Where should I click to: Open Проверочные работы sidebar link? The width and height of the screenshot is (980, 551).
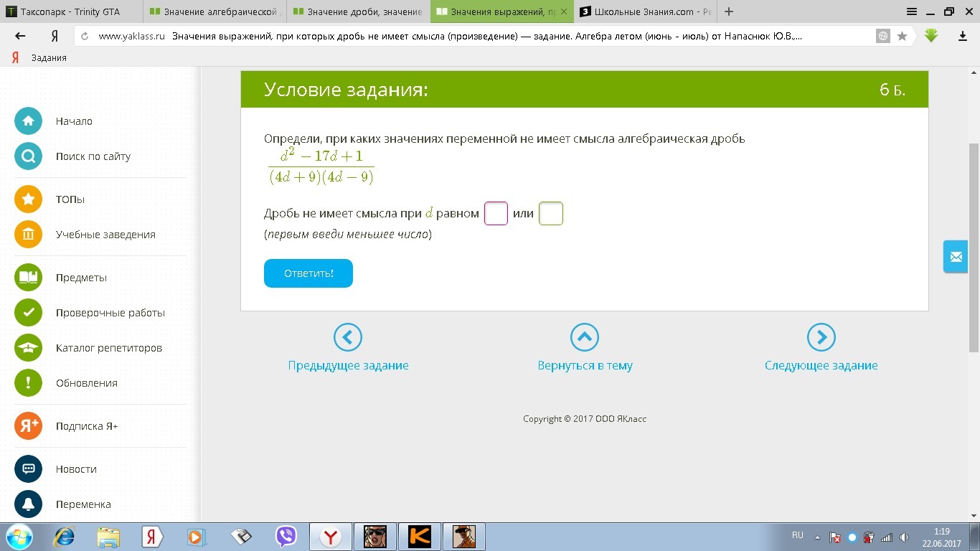[110, 313]
